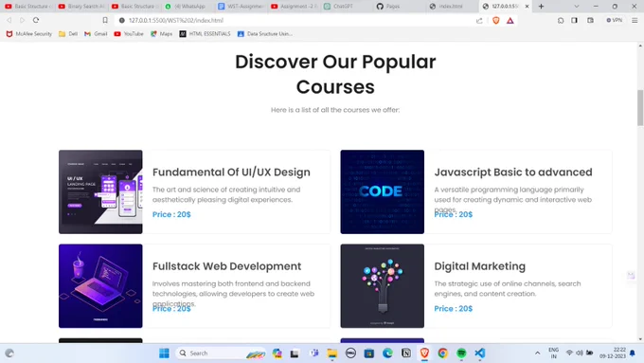Click the Fundamental Of UI/UX Design title
This screenshot has height=363, width=644.
pyautogui.click(x=231, y=172)
